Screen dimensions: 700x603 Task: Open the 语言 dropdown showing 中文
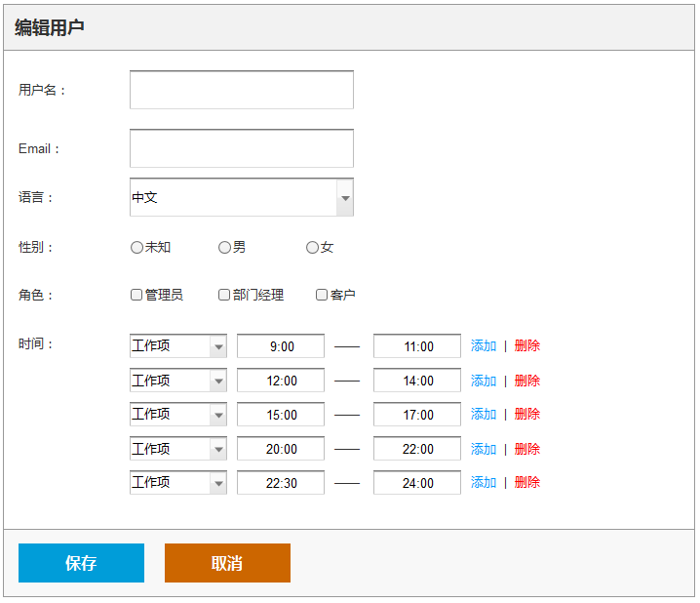242,197
